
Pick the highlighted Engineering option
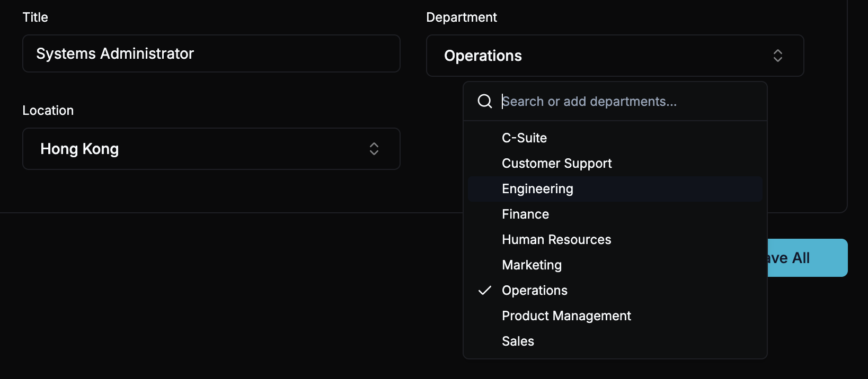click(537, 189)
